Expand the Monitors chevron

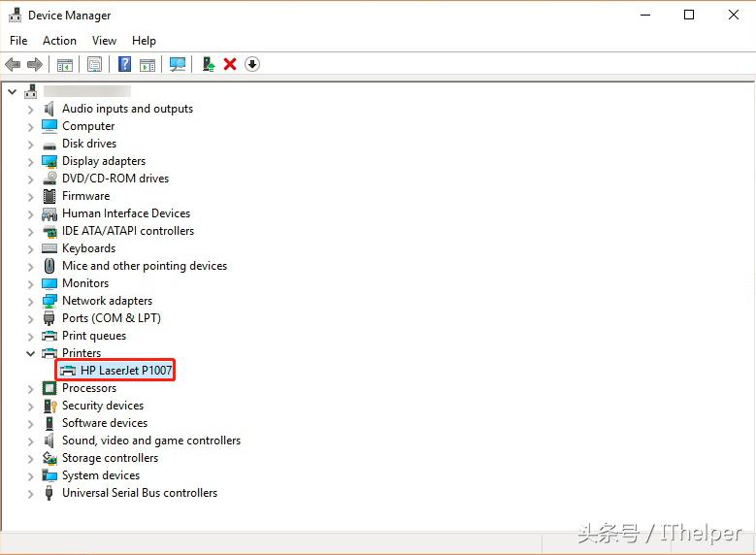click(x=30, y=284)
